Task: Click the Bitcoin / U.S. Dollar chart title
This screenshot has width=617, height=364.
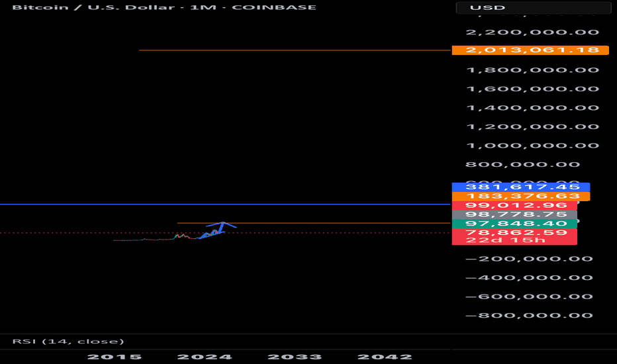Action: [164, 7]
